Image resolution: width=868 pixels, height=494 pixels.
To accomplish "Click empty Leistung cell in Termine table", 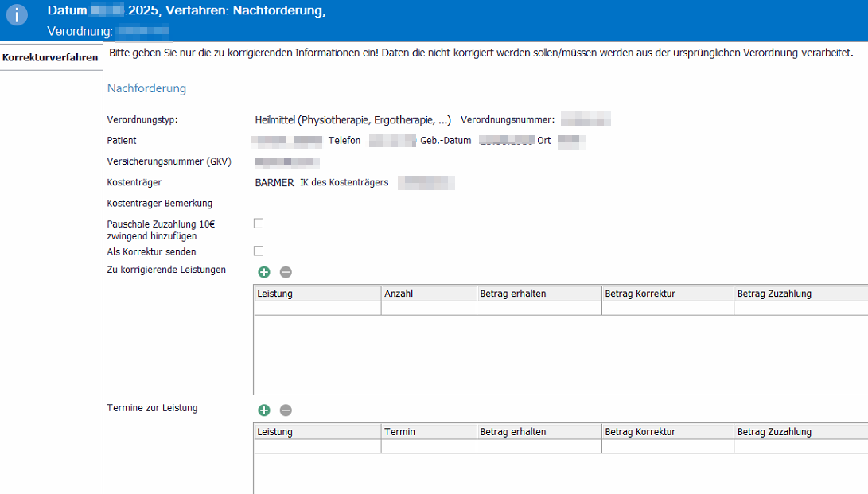I will (317, 446).
